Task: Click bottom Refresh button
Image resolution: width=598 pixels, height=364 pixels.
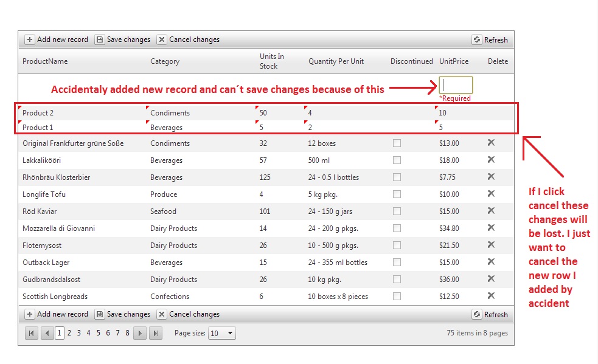Action: (490, 314)
